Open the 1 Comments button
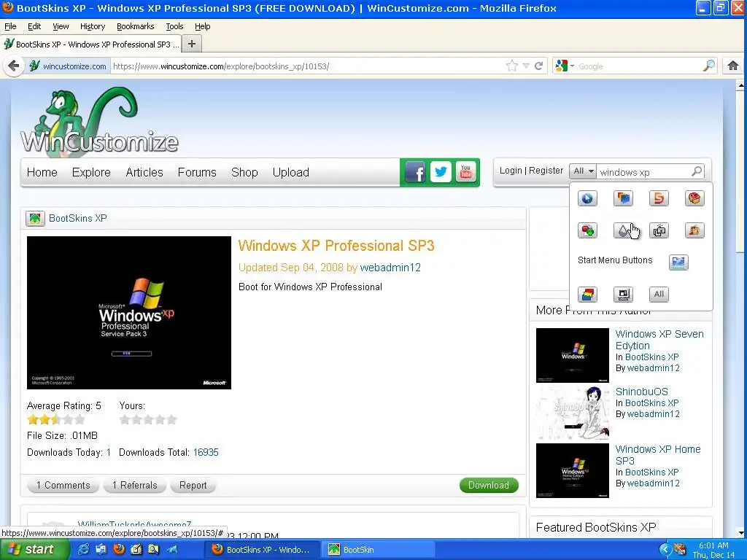Viewport: 747px width, 560px height. [63, 485]
